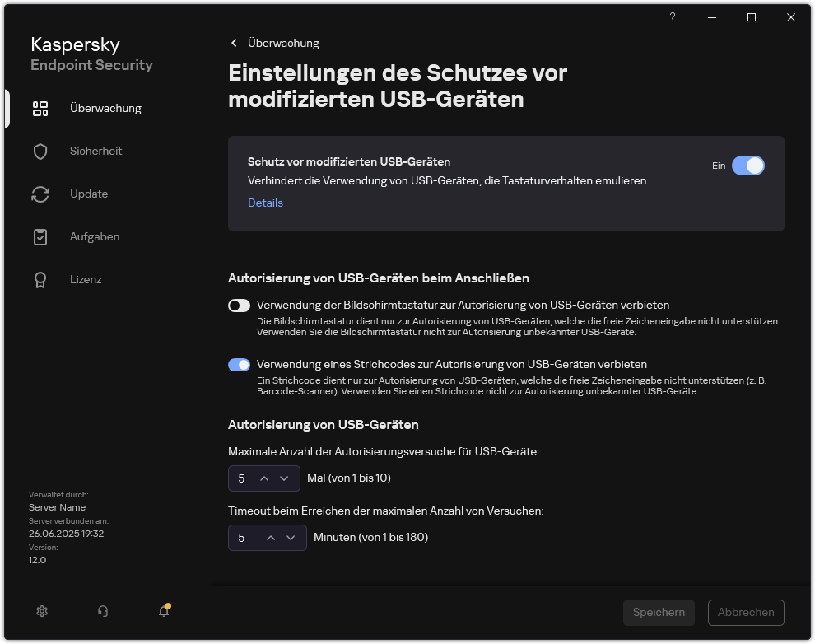Disable the Strichcode authorization ban
The image size is (815, 644).
(x=239, y=364)
